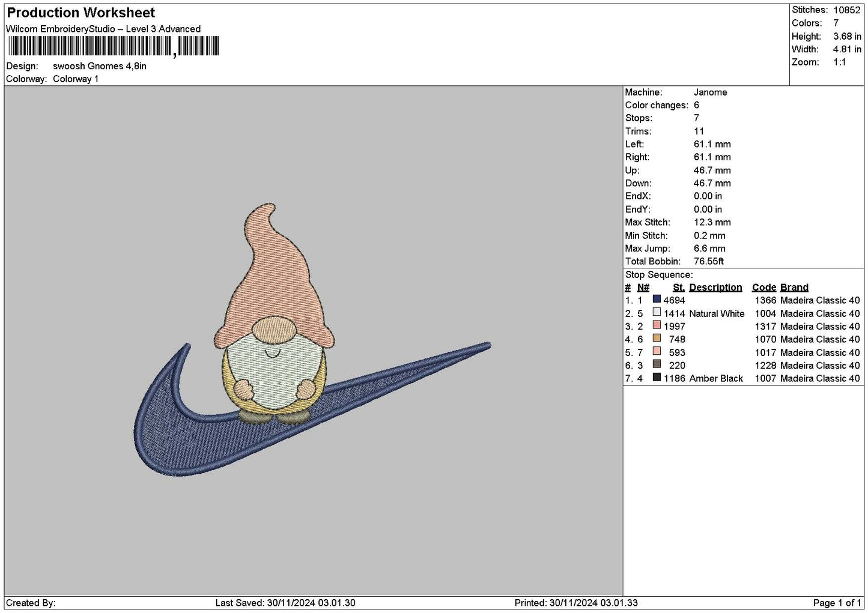Click the light peach 593 thread swatch
The image size is (868, 613).
[x=657, y=351]
